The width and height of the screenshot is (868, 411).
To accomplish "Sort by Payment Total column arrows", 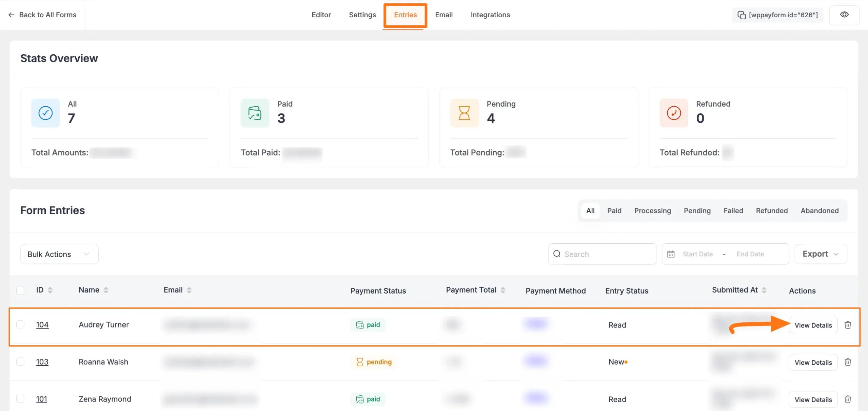I will pyautogui.click(x=503, y=290).
